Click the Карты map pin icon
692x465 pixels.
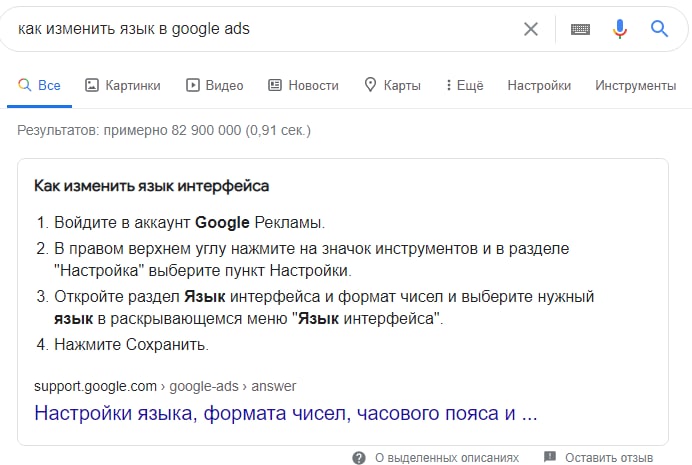[370, 85]
